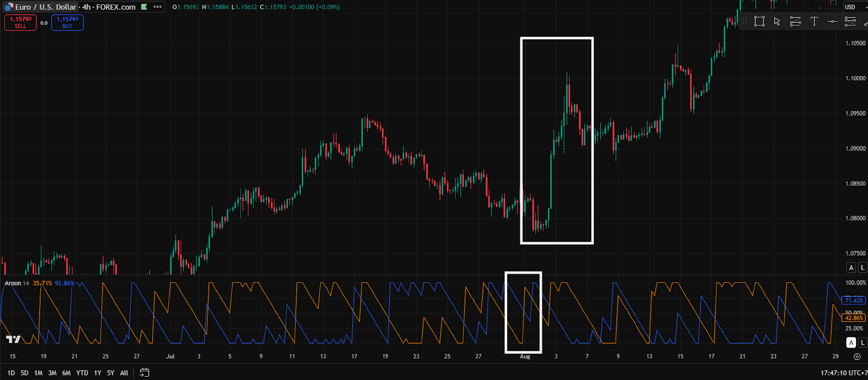Click the low price L1.15632 value
Viewport: 868px width, 380px height.
244,7
